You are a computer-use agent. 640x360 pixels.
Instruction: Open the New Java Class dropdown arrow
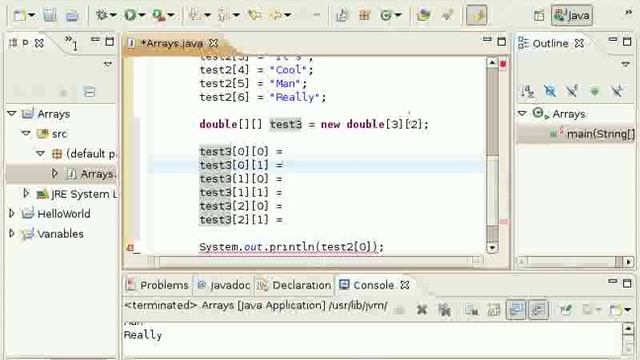[x=398, y=16]
